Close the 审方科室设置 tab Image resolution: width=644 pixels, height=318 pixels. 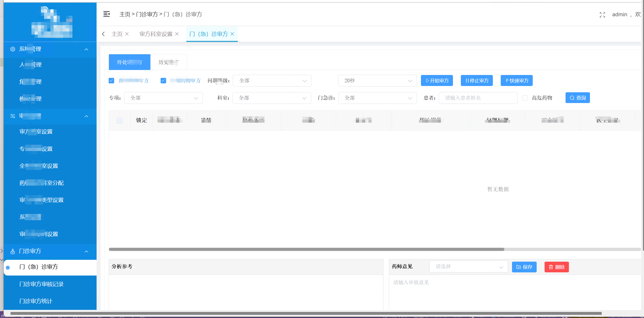click(177, 34)
